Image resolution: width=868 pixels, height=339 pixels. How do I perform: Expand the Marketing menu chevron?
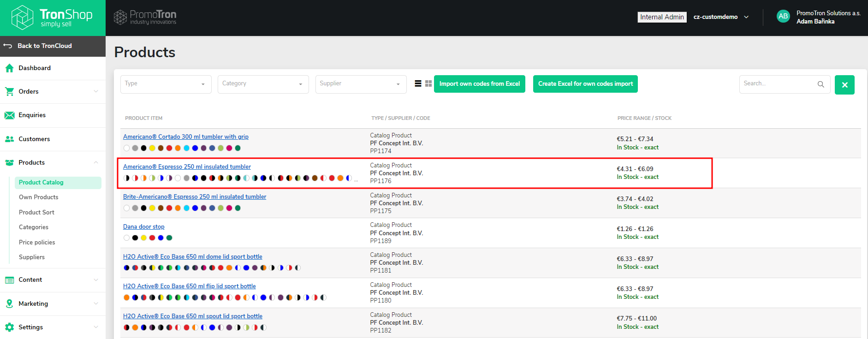click(x=96, y=303)
